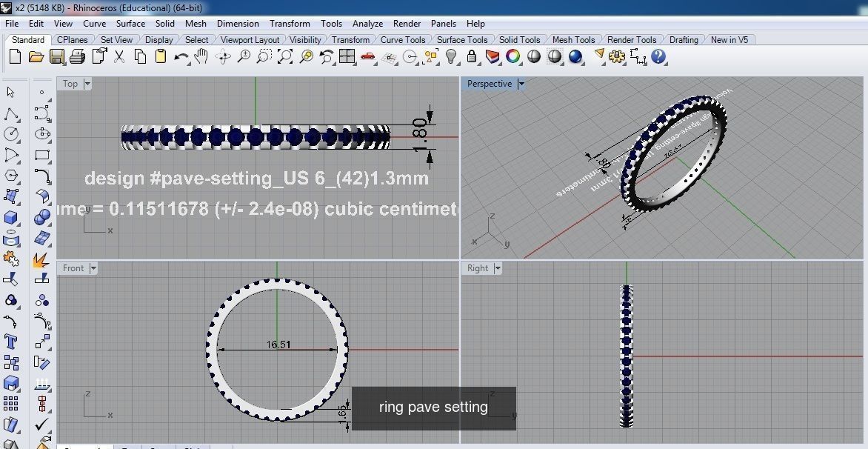Switch to the Render Tools tab
This screenshot has height=449, width=868.
(632, 40)
